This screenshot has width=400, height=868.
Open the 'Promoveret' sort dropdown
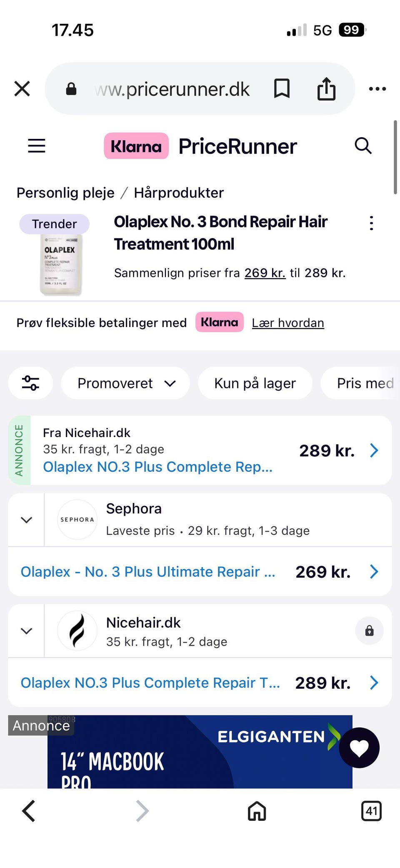pyautogui.click(x=125, y=383)
